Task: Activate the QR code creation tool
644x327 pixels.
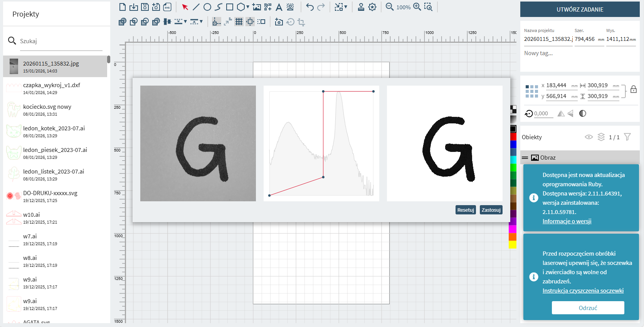Action: click(x=268, y=7)
